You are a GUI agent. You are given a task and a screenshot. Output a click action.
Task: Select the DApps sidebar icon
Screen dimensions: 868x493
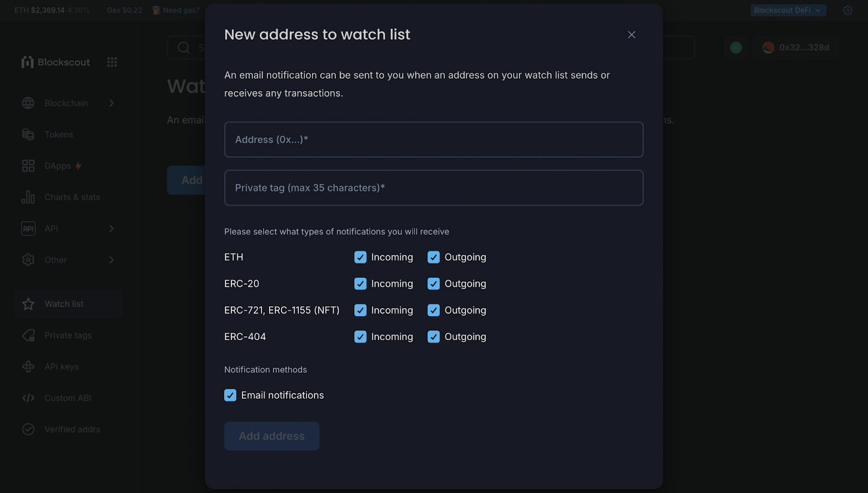(x=28, y=165)
